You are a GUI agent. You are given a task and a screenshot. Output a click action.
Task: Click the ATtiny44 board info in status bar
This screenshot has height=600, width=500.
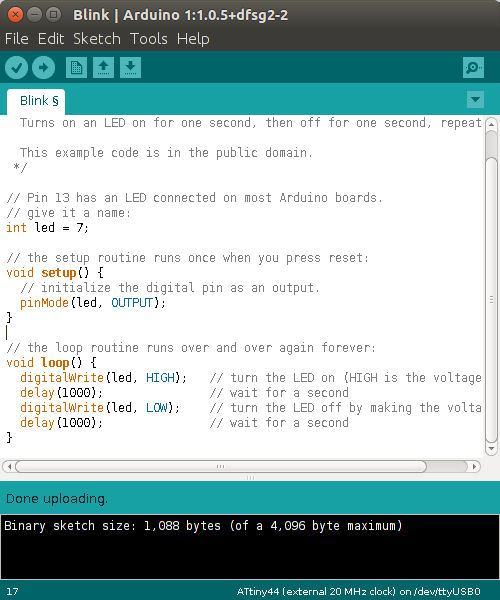[x=358, y=592]
